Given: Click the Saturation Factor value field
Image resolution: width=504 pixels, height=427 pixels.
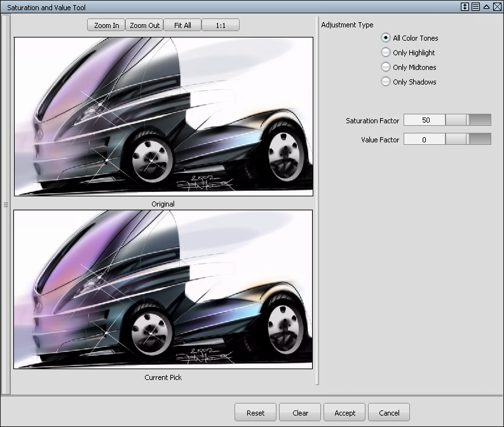Looking at the screenshot, I should 425,120.
